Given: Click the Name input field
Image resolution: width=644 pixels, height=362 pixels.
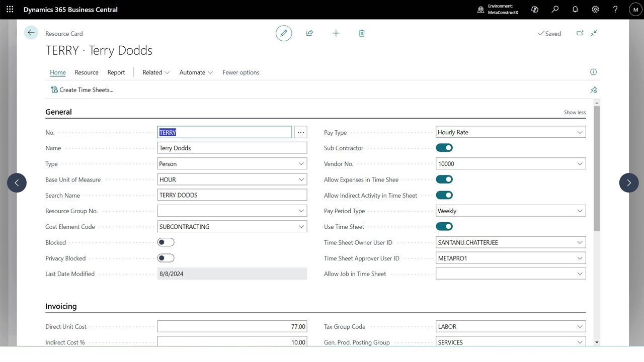Looking at the screenshot, I should click(232, 148).
